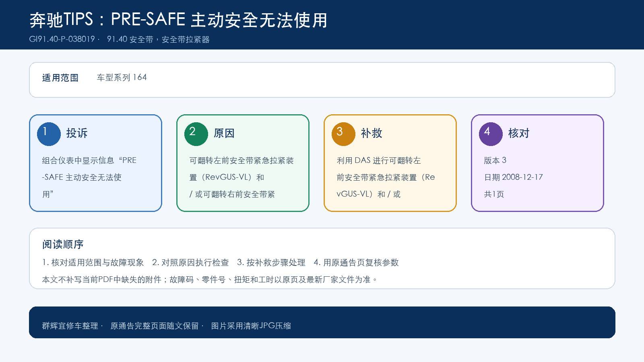
Task: Click the footer text 群辉宜修车整理
Action: 70,326
